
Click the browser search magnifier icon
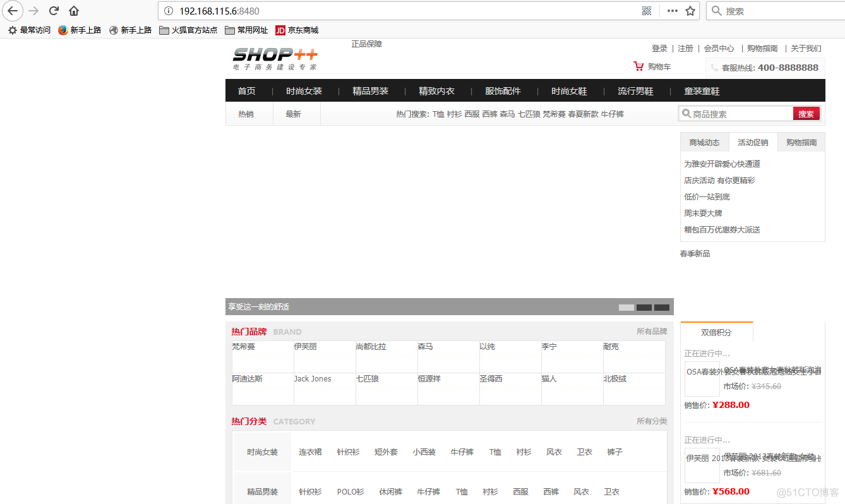[717, 11]
